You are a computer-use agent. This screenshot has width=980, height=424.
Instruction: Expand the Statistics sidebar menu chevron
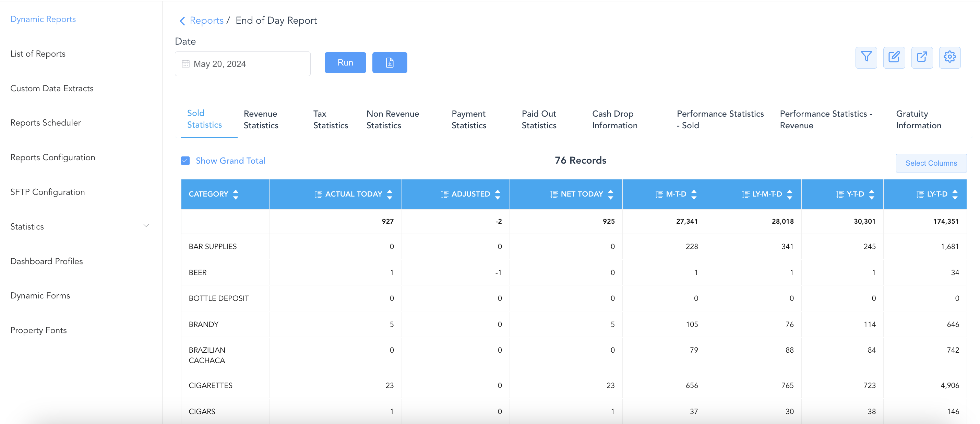pyautogui.click(x=146, y=226)
